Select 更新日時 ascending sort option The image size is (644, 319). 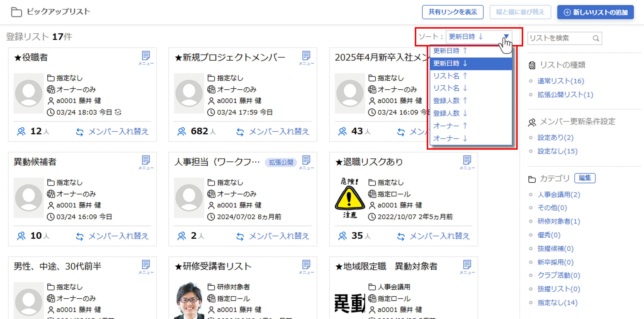(450, 51)
